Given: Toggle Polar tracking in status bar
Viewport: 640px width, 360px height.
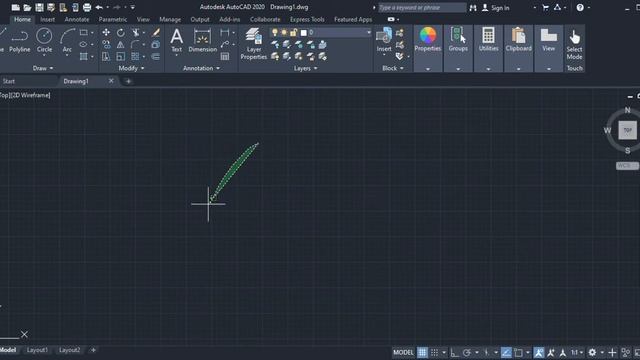Looking at the screenshot, I should 467,352.
